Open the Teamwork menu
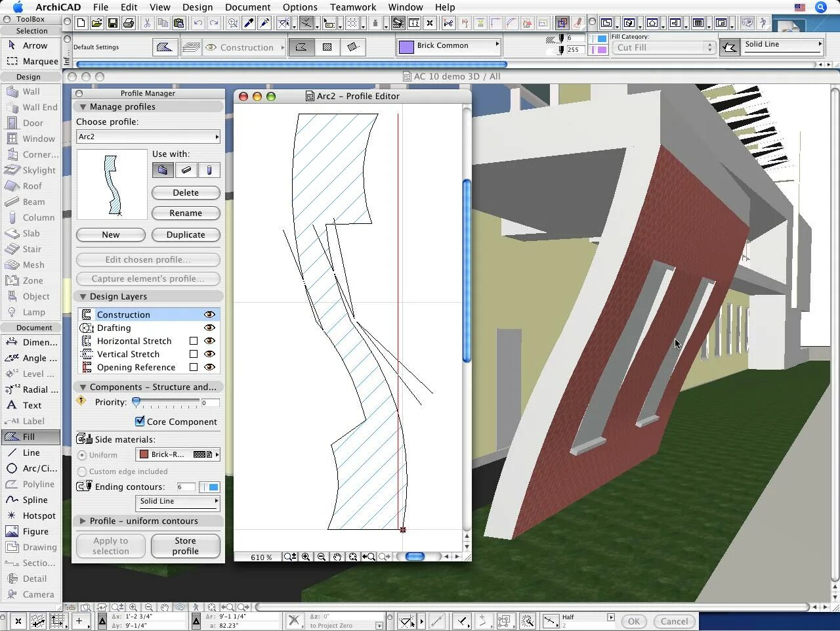840x631 pixels. [352, 7]
